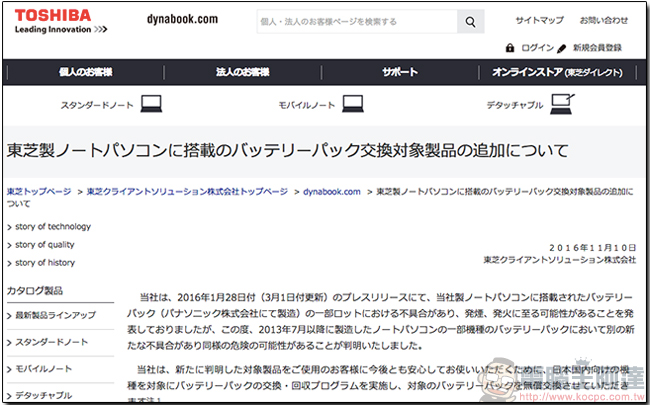This screenshot has width=650, height=405.
Task: Open the story of quality sidebar link
Action: click(45, 245)
